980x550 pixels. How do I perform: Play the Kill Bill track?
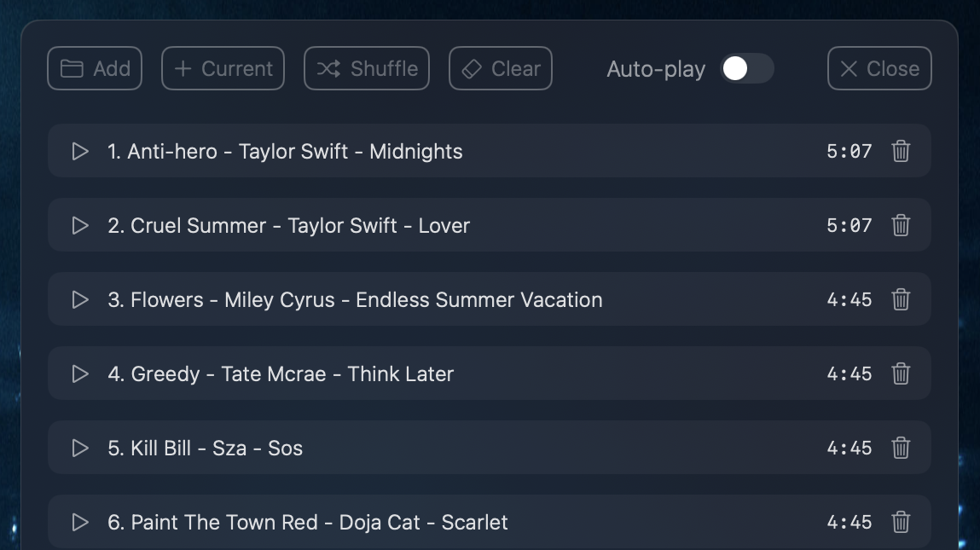(80, 449)
